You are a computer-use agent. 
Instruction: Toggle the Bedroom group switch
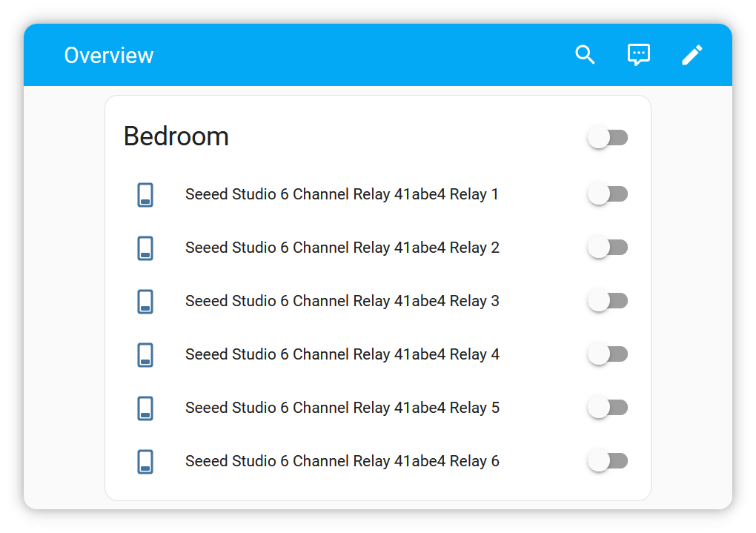coord(608,137)
